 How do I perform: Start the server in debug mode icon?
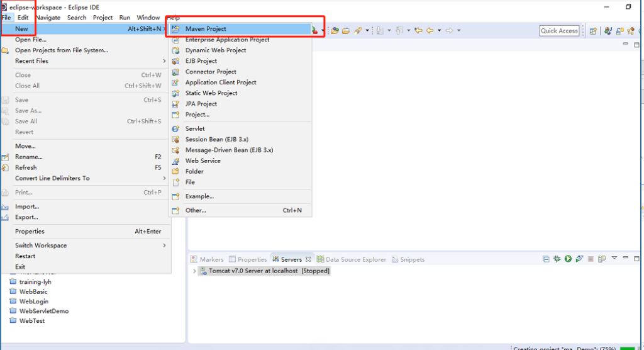pos(557,259)
